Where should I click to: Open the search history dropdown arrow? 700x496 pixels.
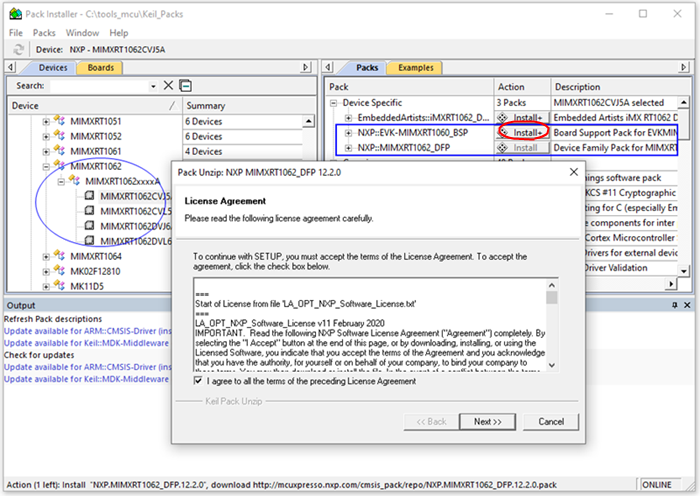tap(153, 86)
